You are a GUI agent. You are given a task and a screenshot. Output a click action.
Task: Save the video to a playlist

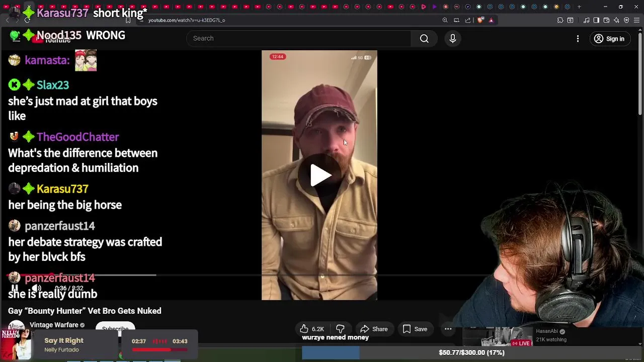coord(415,329)
